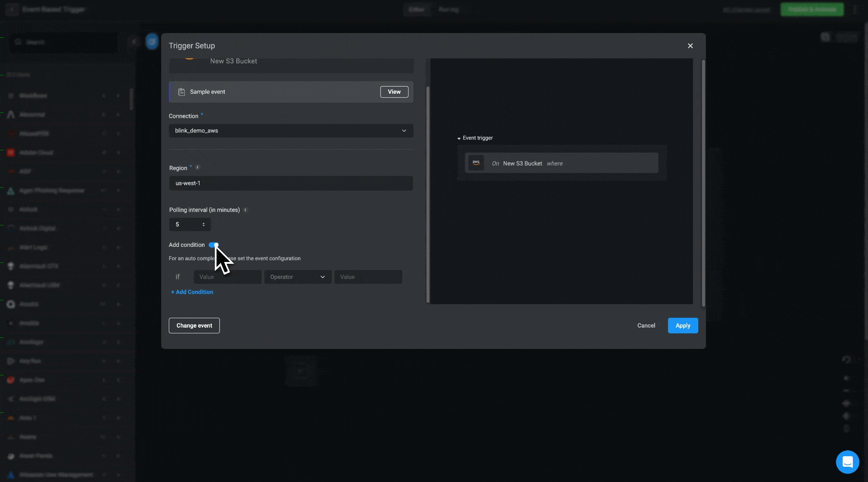The image size is (868, 482).
Task: Open the chat support bubble icon
Action: 847,462
